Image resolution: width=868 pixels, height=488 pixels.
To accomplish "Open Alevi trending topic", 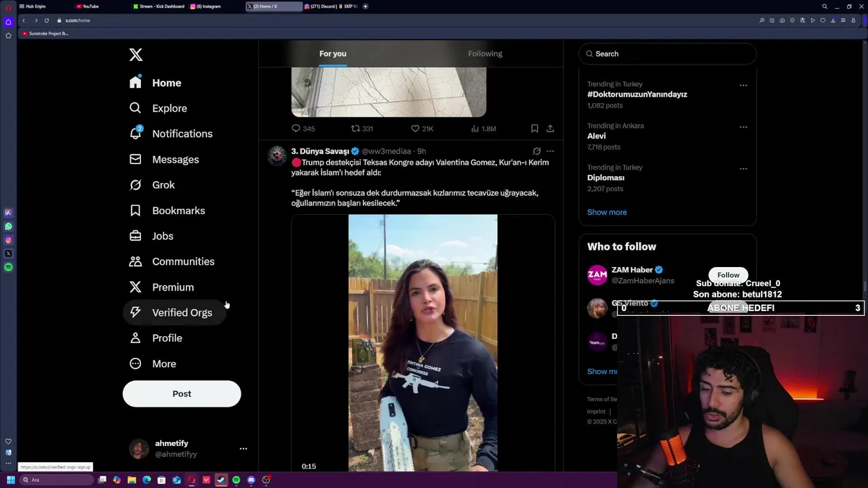I will coord(596,136).
